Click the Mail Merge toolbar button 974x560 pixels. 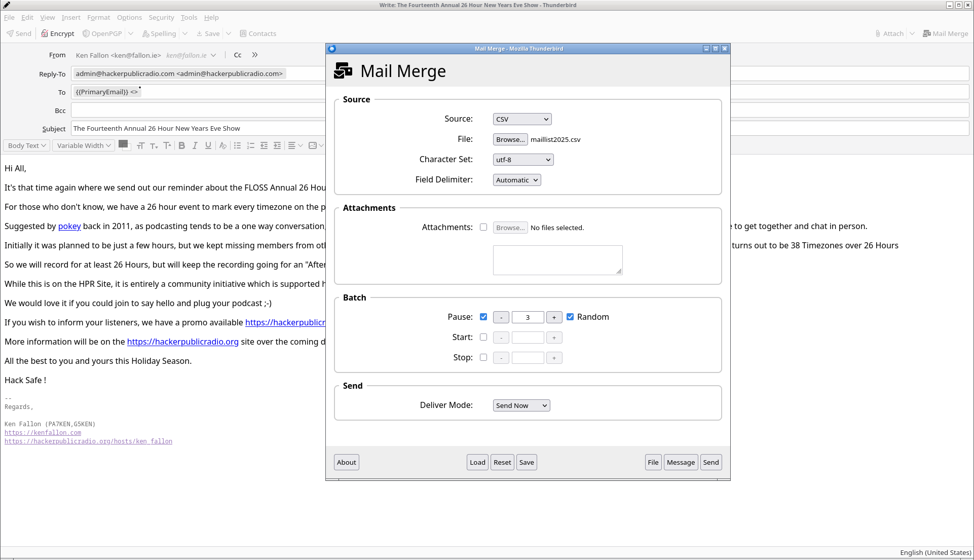coord(946,33)
